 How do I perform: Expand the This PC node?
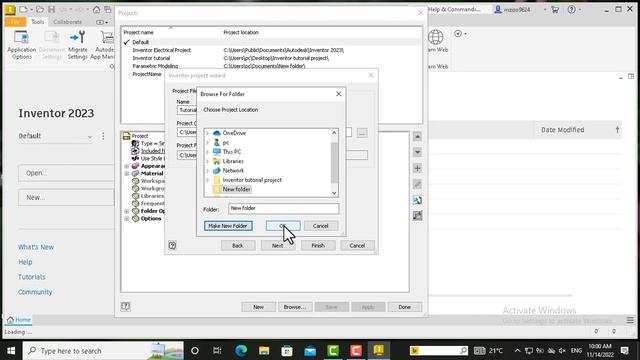click(x=207, y=152)
